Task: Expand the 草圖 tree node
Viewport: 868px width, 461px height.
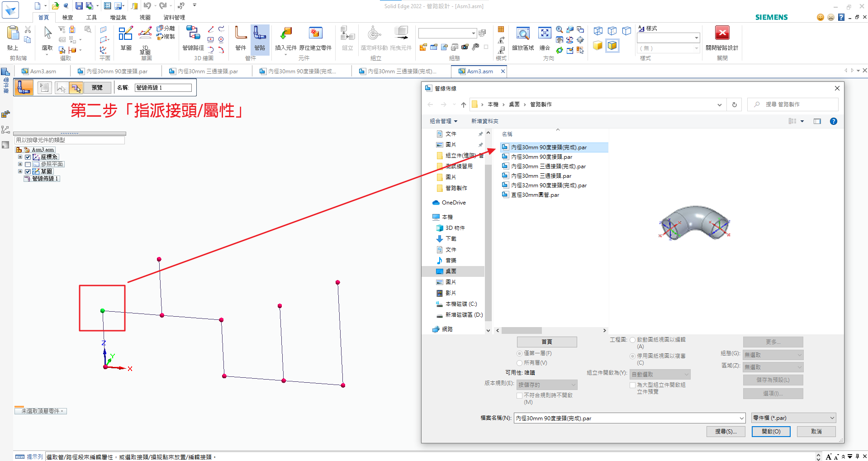Action: tap(20, 171)
